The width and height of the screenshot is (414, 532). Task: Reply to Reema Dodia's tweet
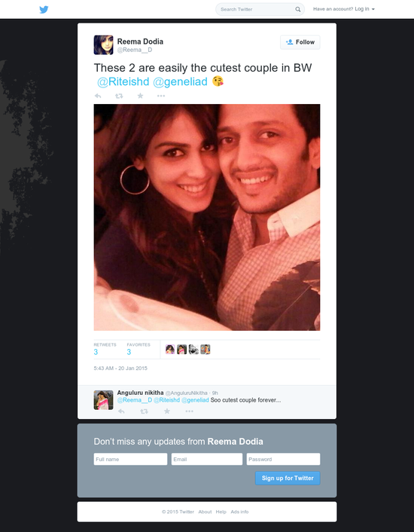98,96
